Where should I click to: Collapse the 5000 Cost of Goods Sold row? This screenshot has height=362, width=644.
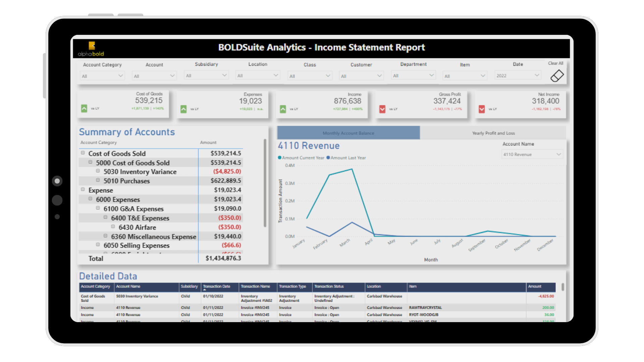point(90,162)
